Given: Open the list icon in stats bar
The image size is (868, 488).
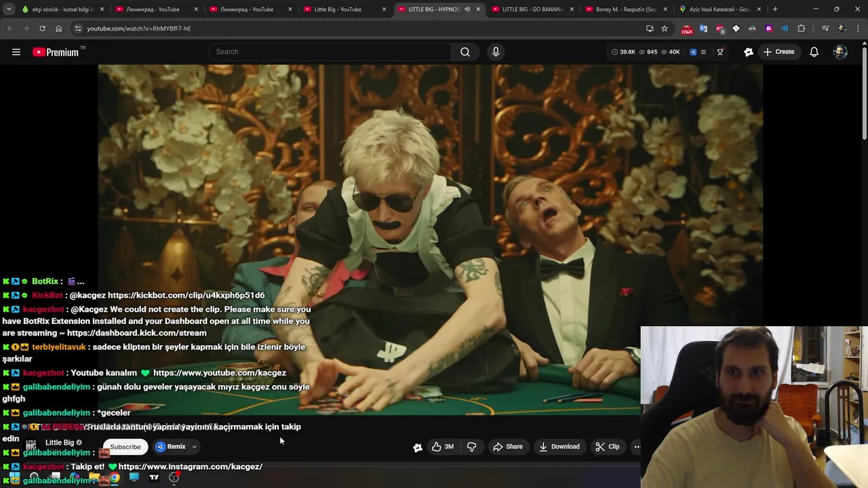Looking at the screenshot, I should pyautogui.click(x=703, y=52).
